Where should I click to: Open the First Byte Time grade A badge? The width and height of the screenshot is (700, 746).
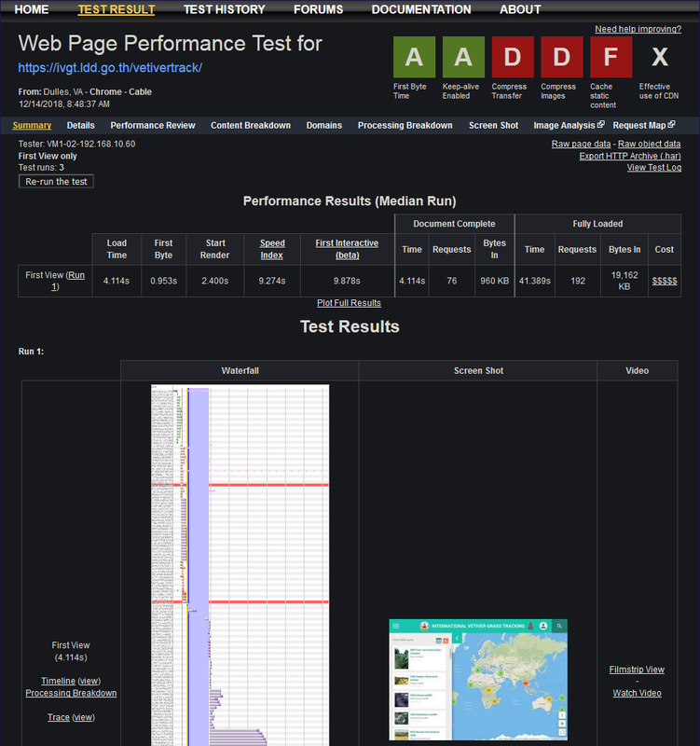[414, 57]
